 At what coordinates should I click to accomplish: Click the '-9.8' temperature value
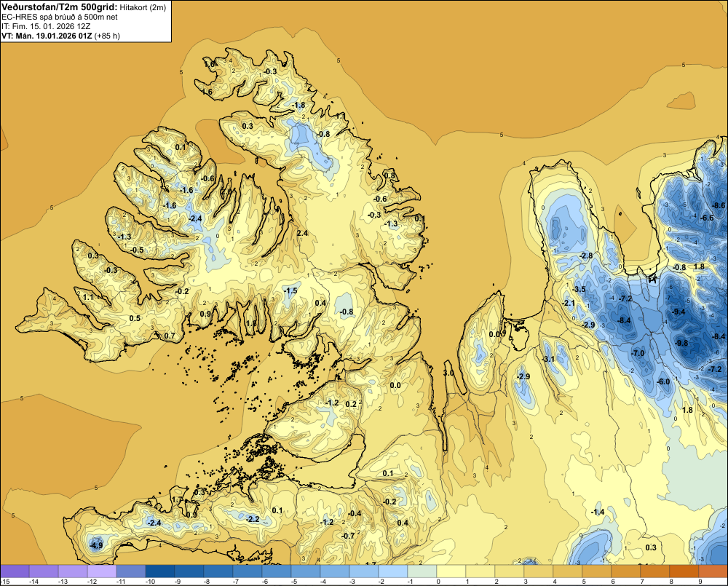681,343
